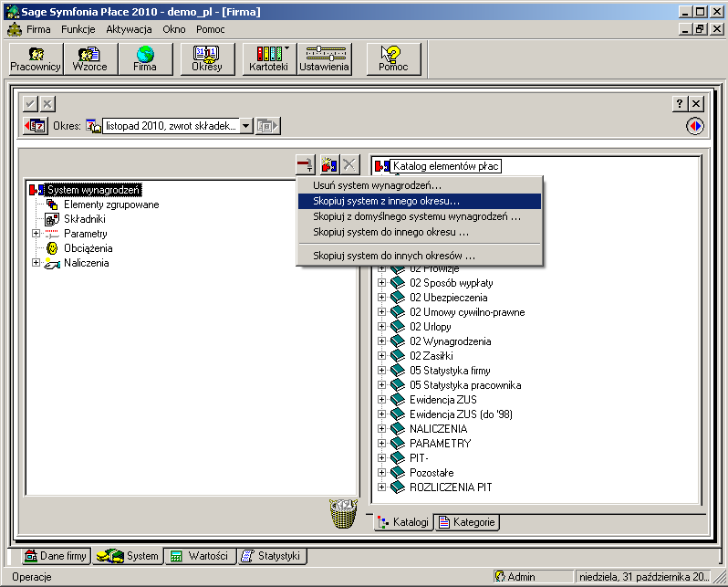
Task: Expand the Parametry tree node
Action: tap(36, 234)
